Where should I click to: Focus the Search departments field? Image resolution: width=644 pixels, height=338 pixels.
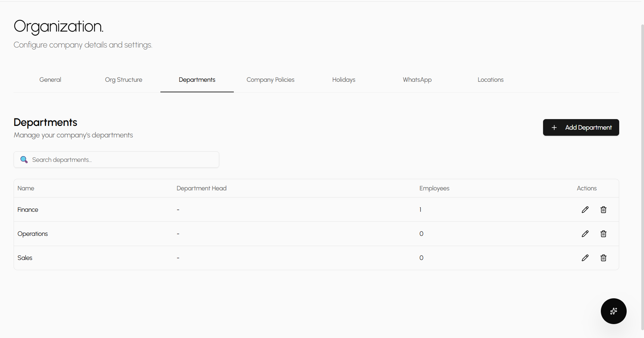pyautogui.click(x=122, y=159)
